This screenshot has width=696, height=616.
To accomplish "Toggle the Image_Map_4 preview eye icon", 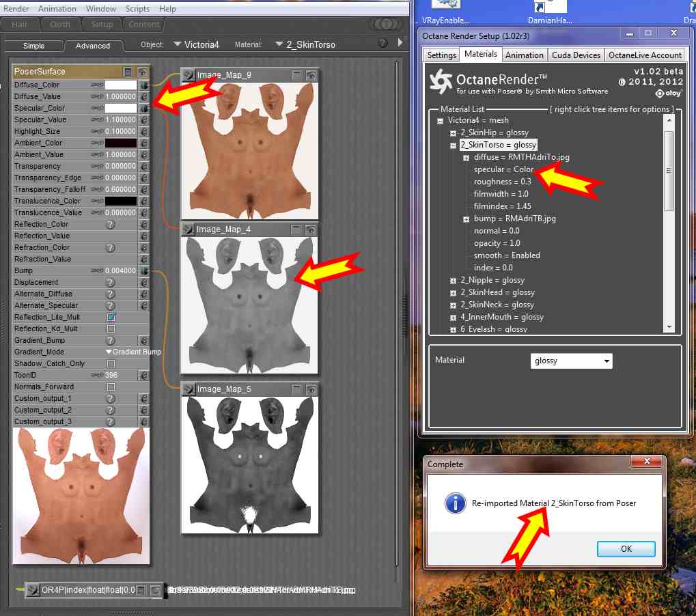I will (311, 229).
